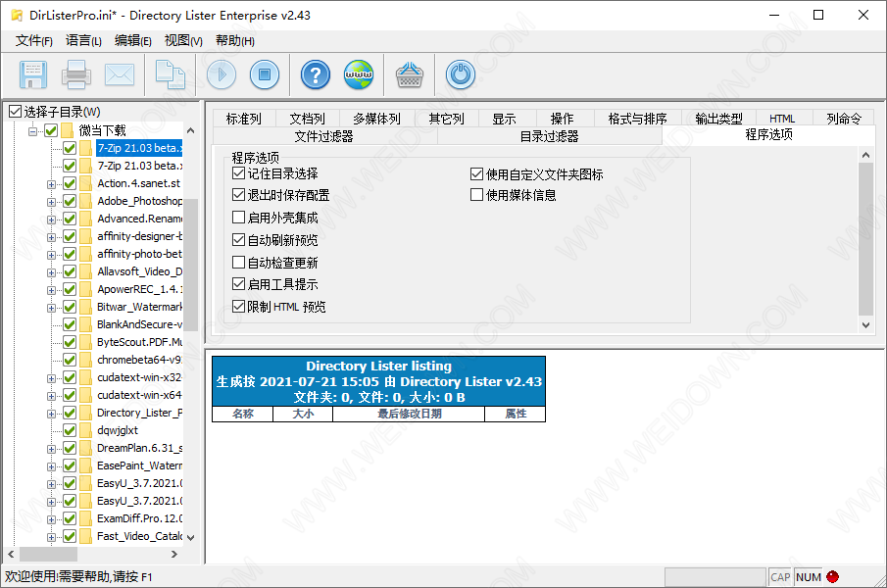Toggle 使用自定义文件夹图标 checkbox
Screen dimensions: 887x588
click(477, 173)
